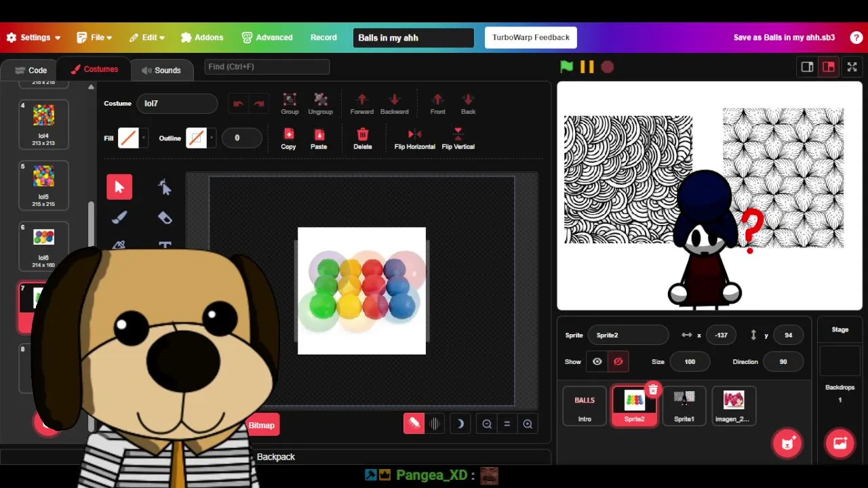Select the Reshape tool
This screenshot has height=488, width=868.
(x=165, y=187)
